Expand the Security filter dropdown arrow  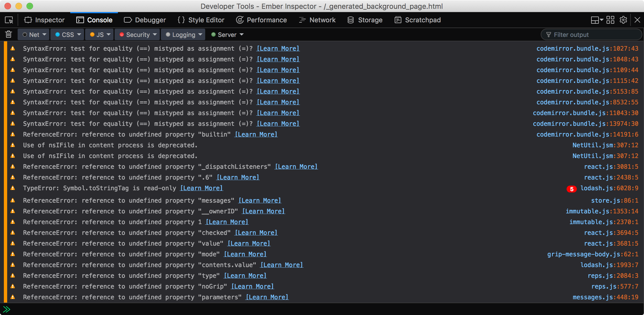click(x=155, y=34)
